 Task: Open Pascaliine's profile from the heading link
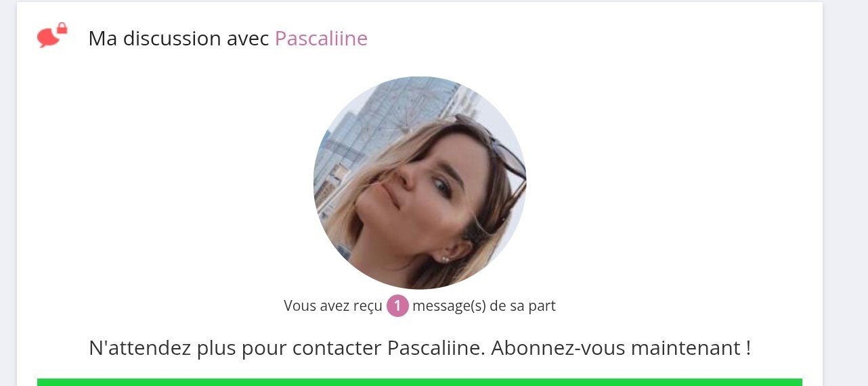[321, 39]
